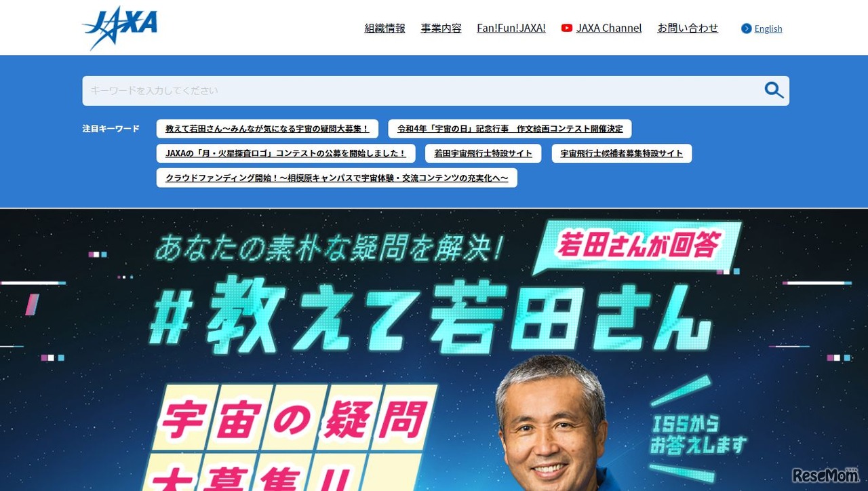868x491 pixels.
Task: Open keyword JAXAの「月・火星探査ロゴ」コンテスト
Action: (x=286, y=153)
